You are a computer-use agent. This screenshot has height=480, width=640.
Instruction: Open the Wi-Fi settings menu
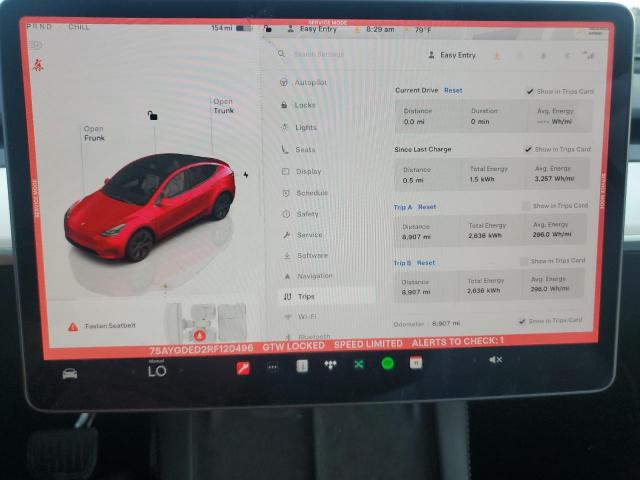coord(301,317)
